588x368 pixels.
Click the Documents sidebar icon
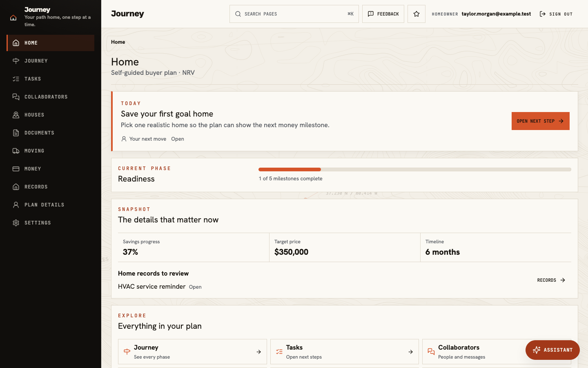[16, 133]
